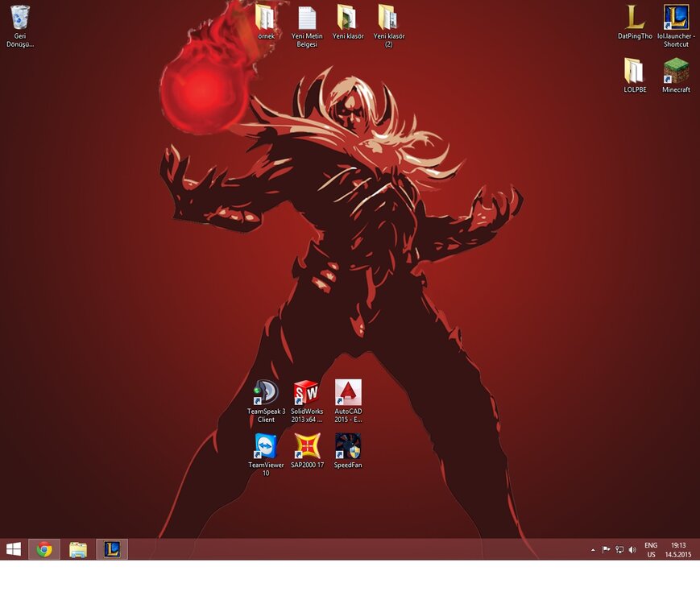Click the TeamViewer 10 shortcut icon
The image size is (700, 604).
click(x=266, y=446)
